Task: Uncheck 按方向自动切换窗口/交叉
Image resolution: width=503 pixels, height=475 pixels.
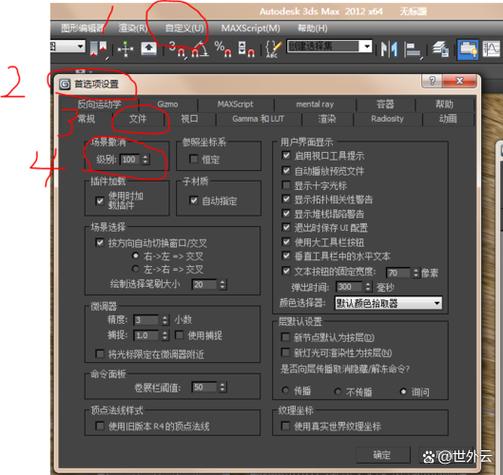Action: click(x=100, y=242)
